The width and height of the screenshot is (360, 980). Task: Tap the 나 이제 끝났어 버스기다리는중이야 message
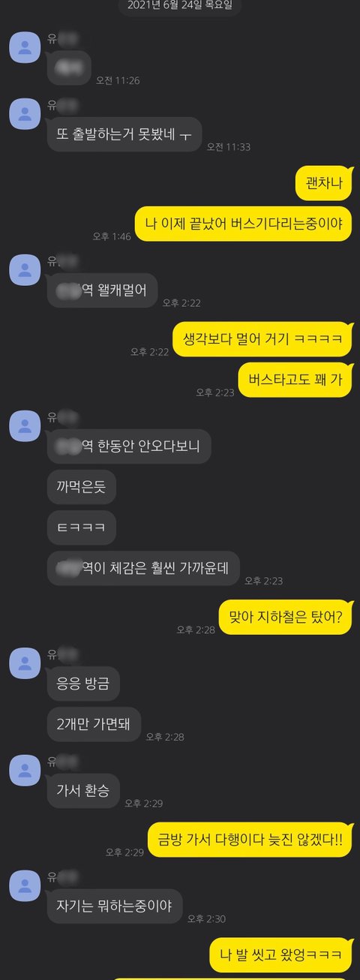coord(244,224)
